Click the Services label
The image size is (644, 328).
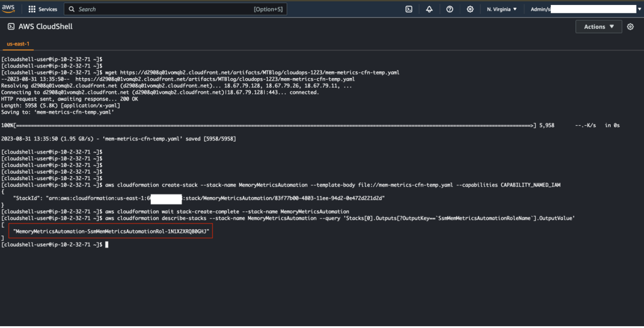click(48, 9)
